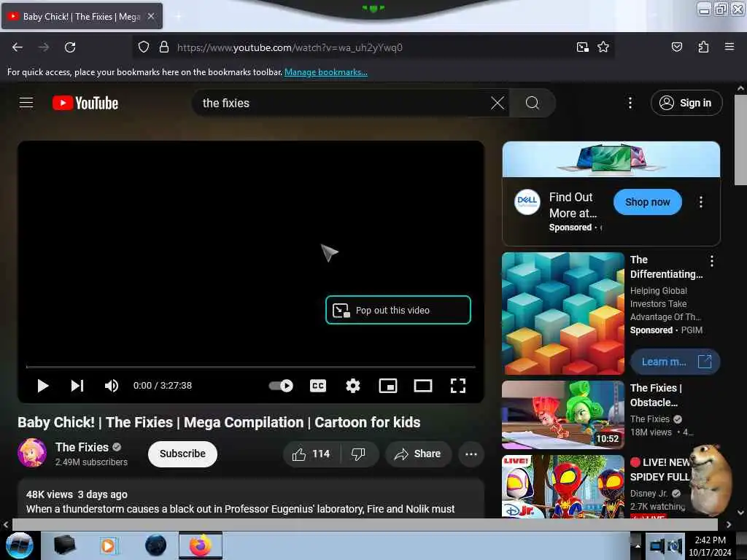The image size is (747, 560).
Task: Open Manage bookmarks link
Action: (x=326, y=72)
